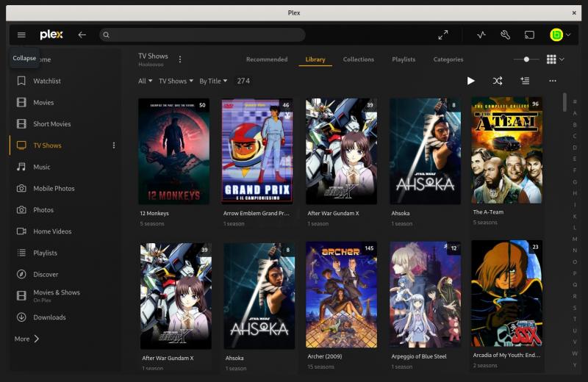
Task: Open Home Videos library
Action: click(x=52, y=231)
